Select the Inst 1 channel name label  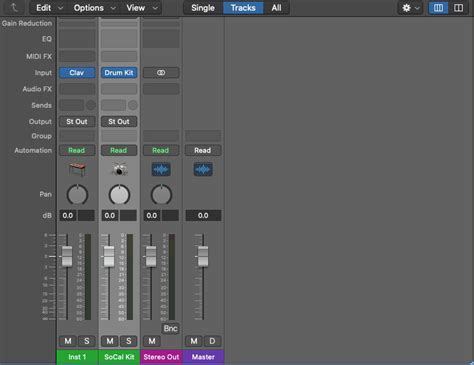pos(77,357)
